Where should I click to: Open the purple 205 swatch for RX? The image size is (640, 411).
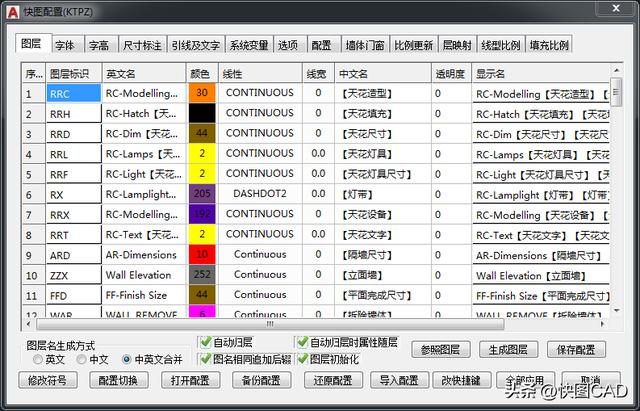pyautogui.click(x=202, y=194)
